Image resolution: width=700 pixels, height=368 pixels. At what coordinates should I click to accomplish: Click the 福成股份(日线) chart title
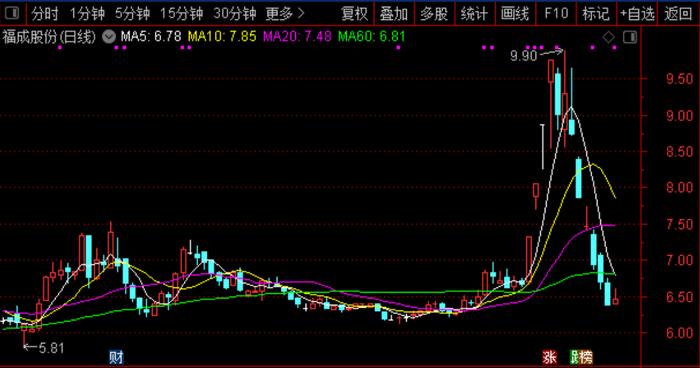pos(49,37)
